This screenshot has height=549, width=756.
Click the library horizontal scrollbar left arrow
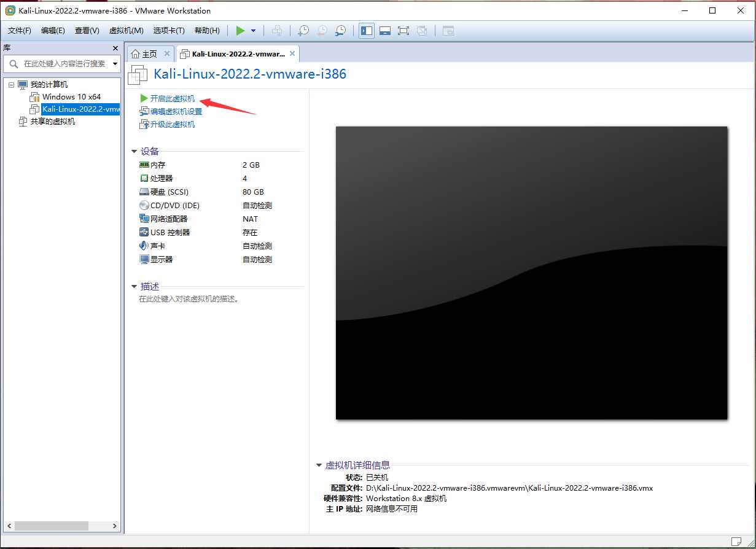tap(9, 526)
